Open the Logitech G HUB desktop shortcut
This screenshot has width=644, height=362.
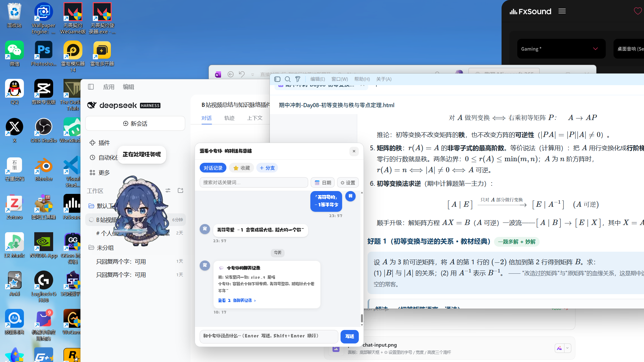tap(43, 287)
